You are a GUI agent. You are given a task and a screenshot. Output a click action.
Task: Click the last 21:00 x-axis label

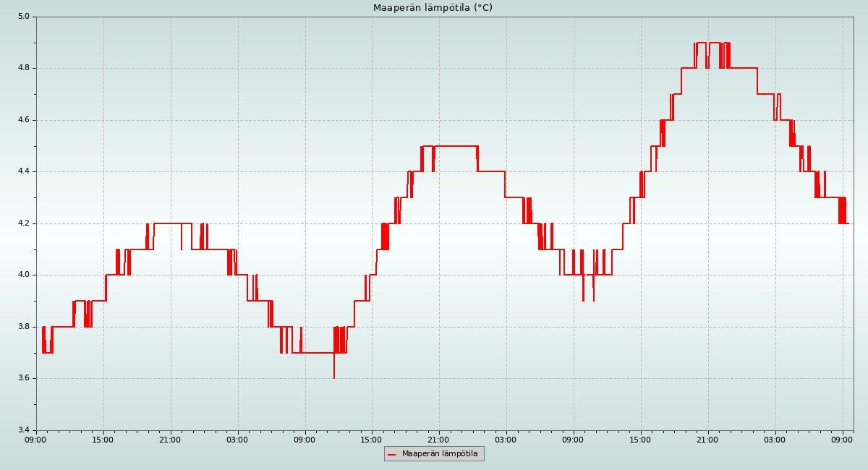click(x=707, y=439)
